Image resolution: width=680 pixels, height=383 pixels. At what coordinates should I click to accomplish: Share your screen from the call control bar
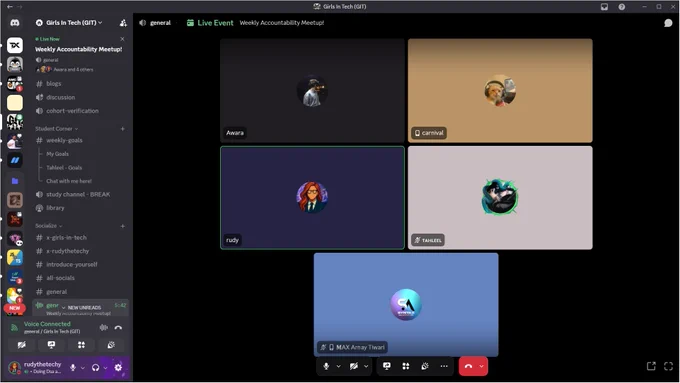386,366
